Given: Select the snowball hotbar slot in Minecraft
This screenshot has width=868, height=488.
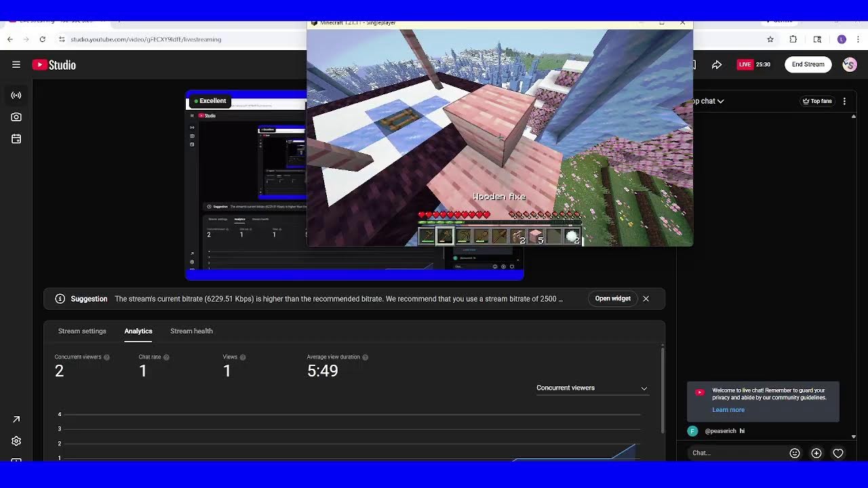Looking at the screenshot, I should 572,237.
